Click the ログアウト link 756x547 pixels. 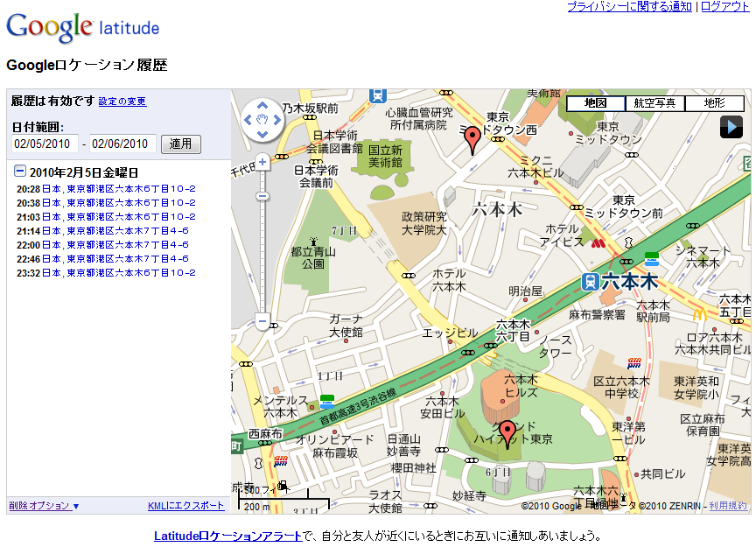coord(724,7)
